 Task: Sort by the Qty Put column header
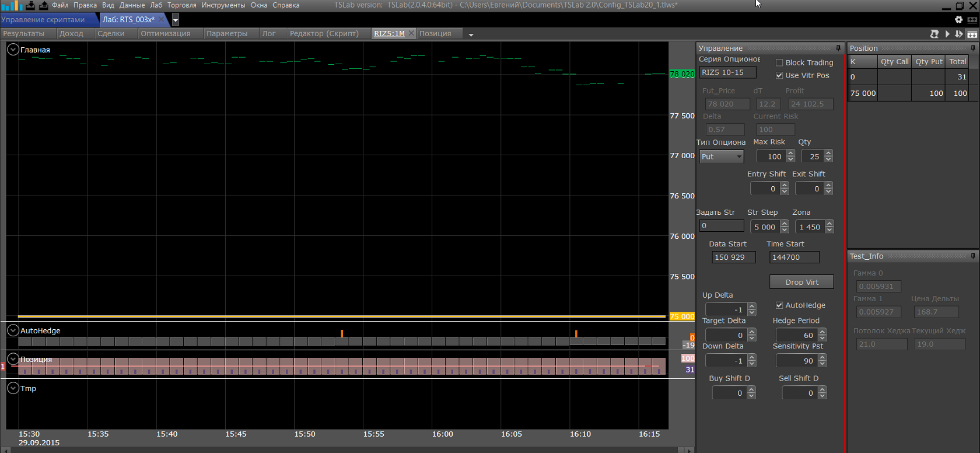(929, 61)
